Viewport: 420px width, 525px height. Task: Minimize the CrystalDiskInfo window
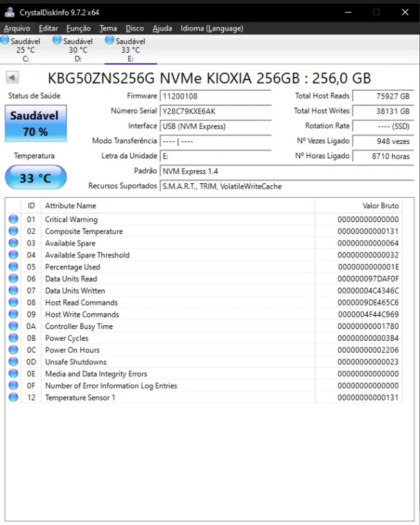[x=348, y=12]
